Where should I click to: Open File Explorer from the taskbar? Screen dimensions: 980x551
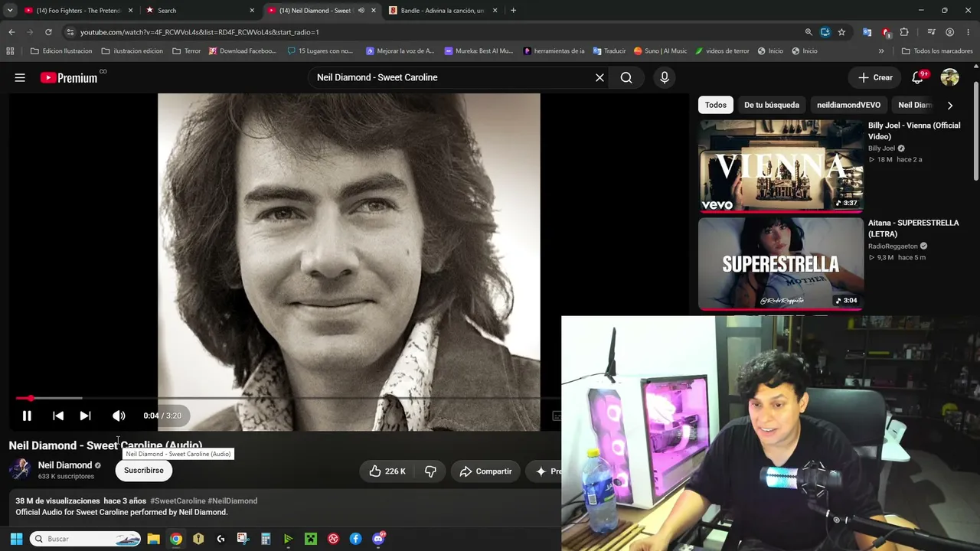[153, 539]
